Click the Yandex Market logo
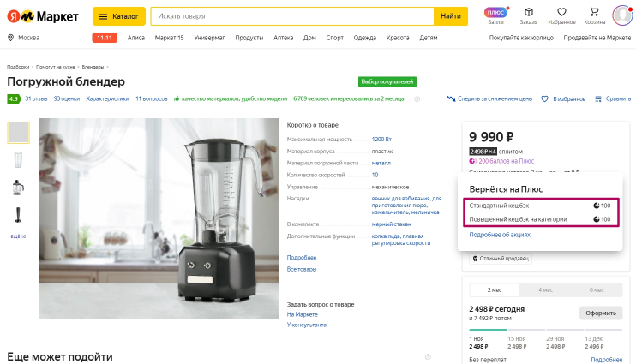 pos(45,15)
